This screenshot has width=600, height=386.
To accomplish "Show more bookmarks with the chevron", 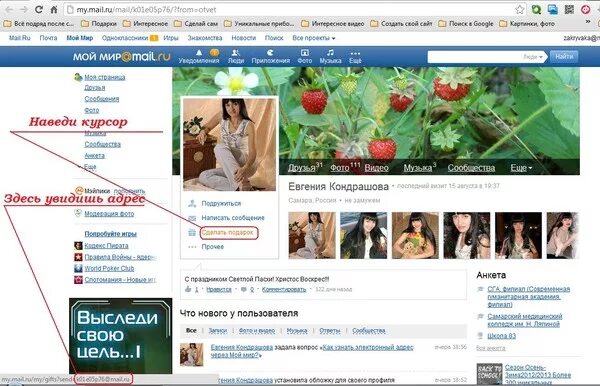I will (x=588, y=23).
